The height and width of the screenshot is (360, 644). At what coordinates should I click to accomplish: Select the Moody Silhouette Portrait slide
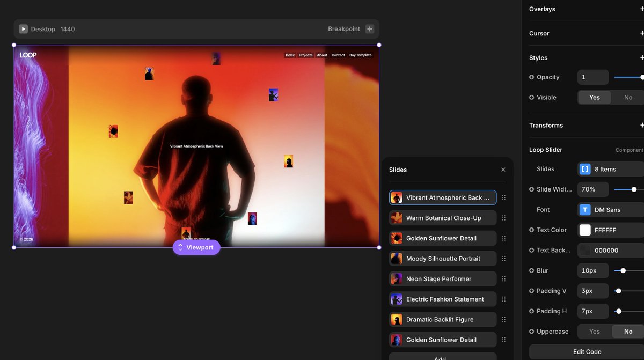click(443, 259)
